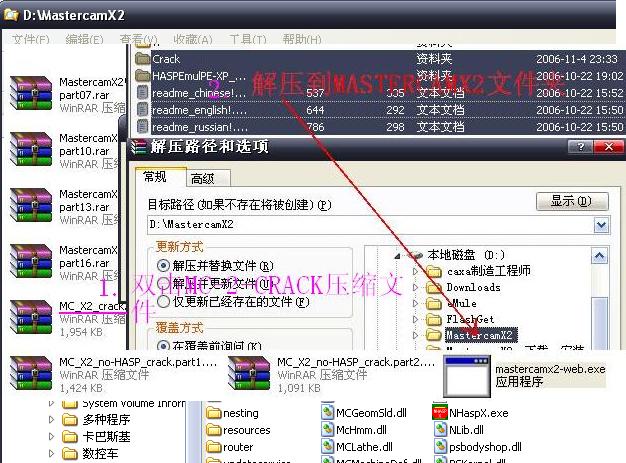
Task: Open the 编辑(E) menu
Action: [x=84, y=39]
